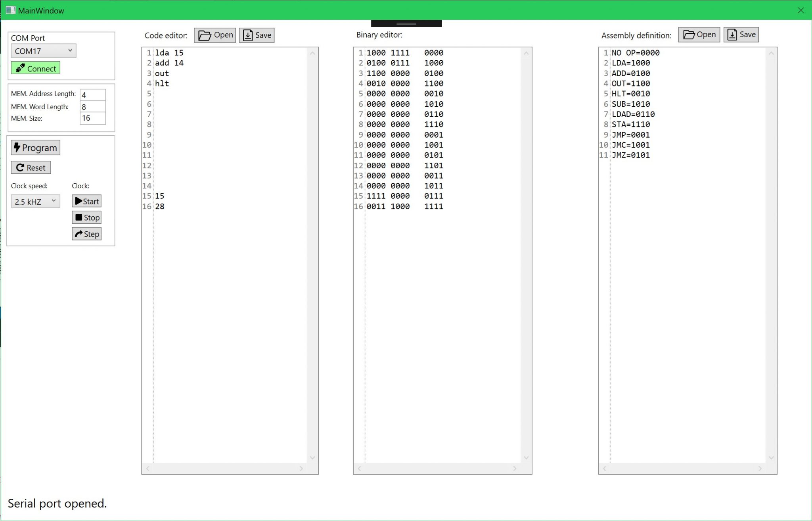Screen dimensions: 812x521
Task: Click the Reset circular arrow icon
Action: pos(21,167)
